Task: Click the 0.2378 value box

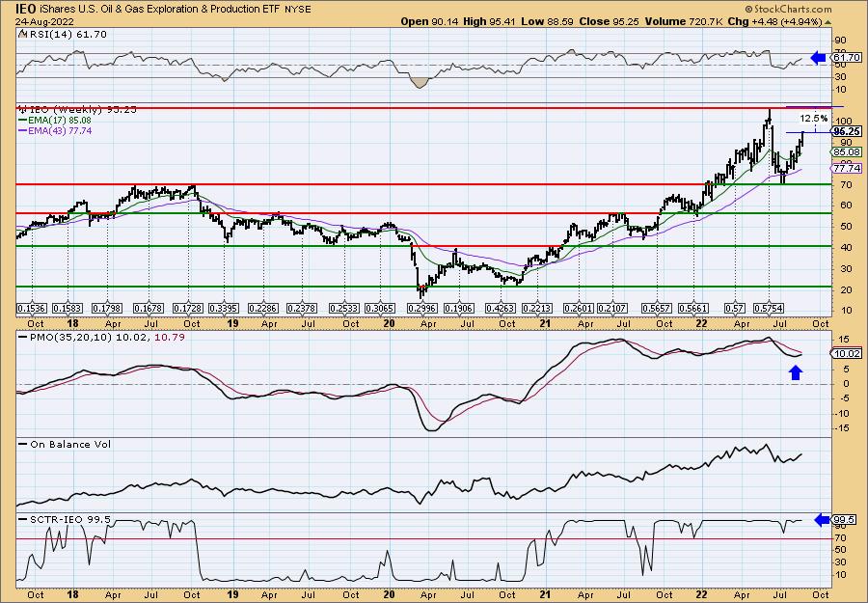Action: [302, 308]
